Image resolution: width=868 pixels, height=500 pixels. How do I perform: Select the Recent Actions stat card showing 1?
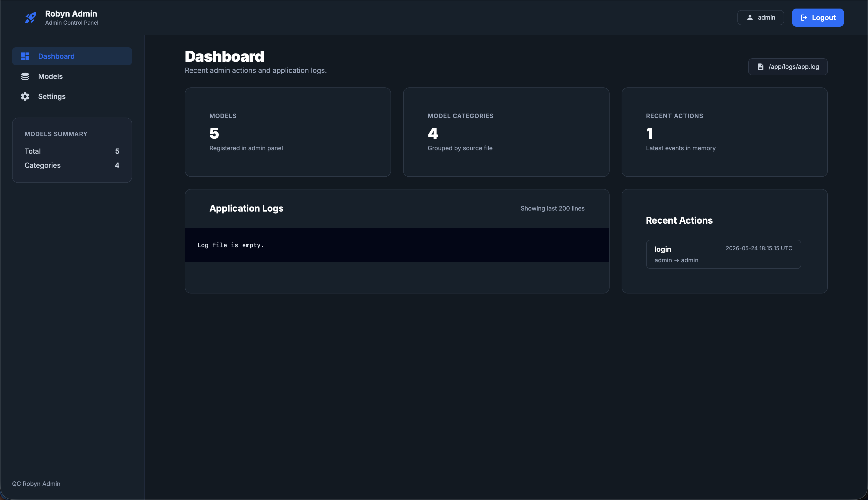point(725,132)
